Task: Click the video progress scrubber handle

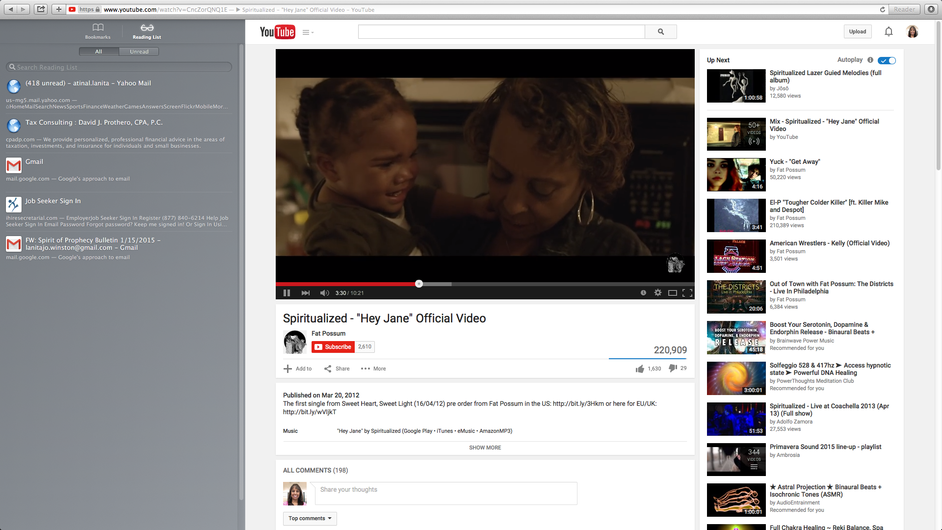Action: (419, 284)
